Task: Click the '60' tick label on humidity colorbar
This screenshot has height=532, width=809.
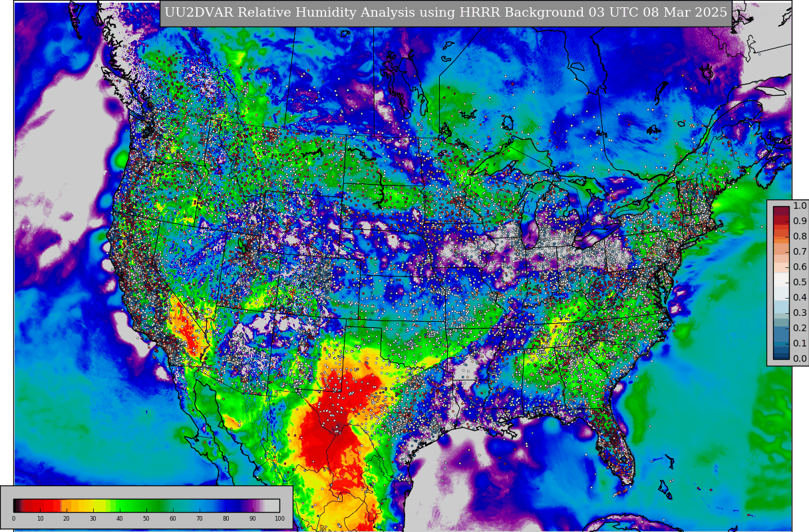Action: pyautogui.click(x=173, y=519)
